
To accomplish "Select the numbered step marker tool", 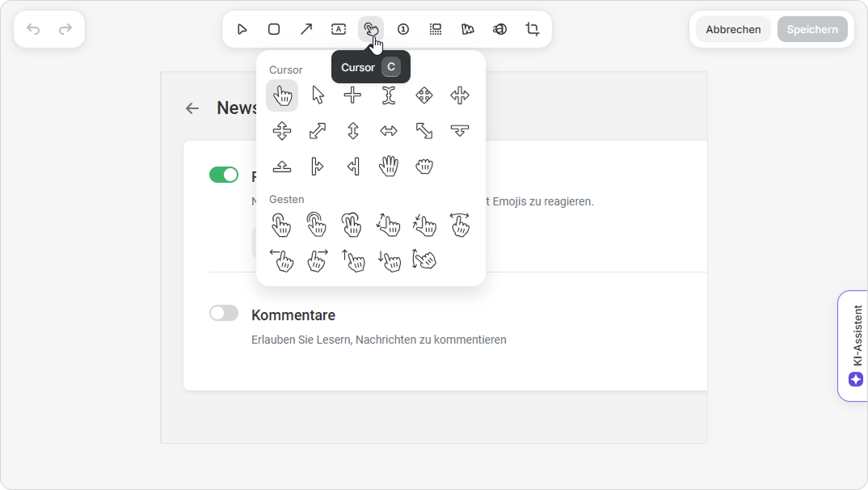I will tap(403, 29).
